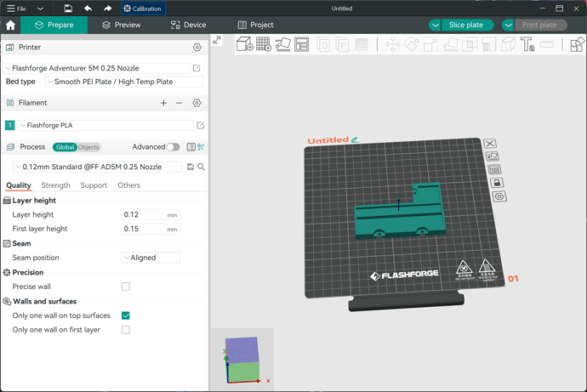Undo the last action
The image size is (587, 392).
pos(88,9)
